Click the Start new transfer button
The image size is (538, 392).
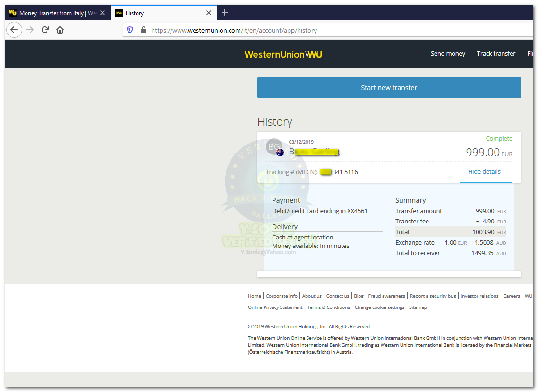click(389, 88)
